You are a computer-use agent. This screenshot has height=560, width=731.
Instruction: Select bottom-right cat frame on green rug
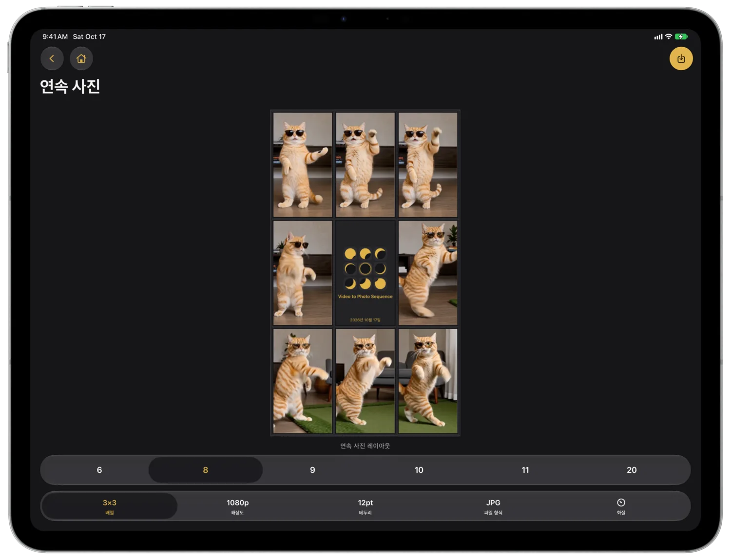click(428, 381)
